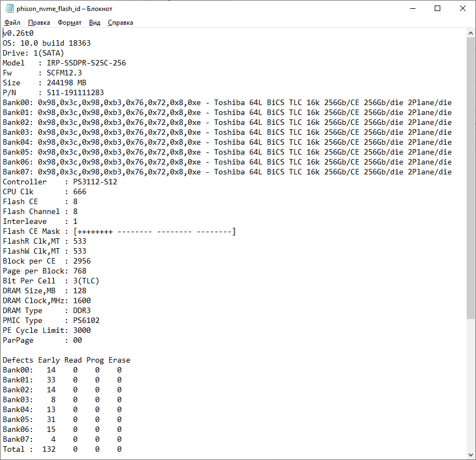Image resolution: width=476 pixels, height=460 pixels.
Task: Open the Файл menu
Action: pos(12,23)
